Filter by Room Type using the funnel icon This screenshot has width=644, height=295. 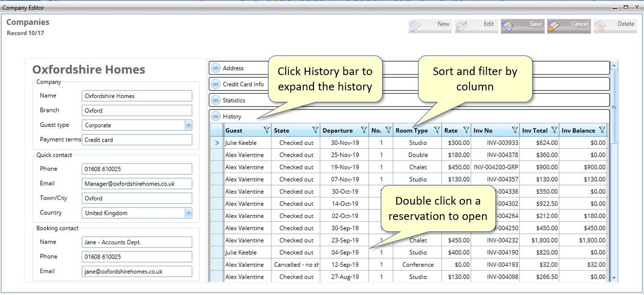click(437, 130)
